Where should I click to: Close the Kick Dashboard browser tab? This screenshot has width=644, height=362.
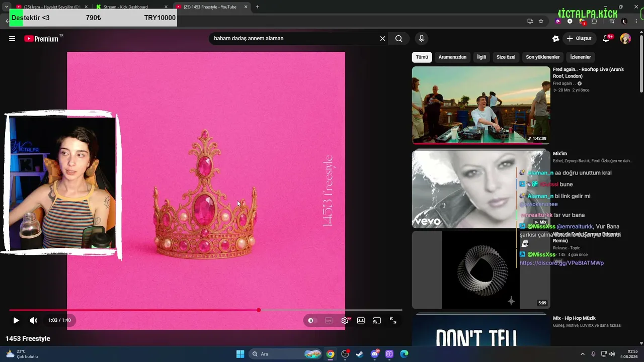(167, 7)
